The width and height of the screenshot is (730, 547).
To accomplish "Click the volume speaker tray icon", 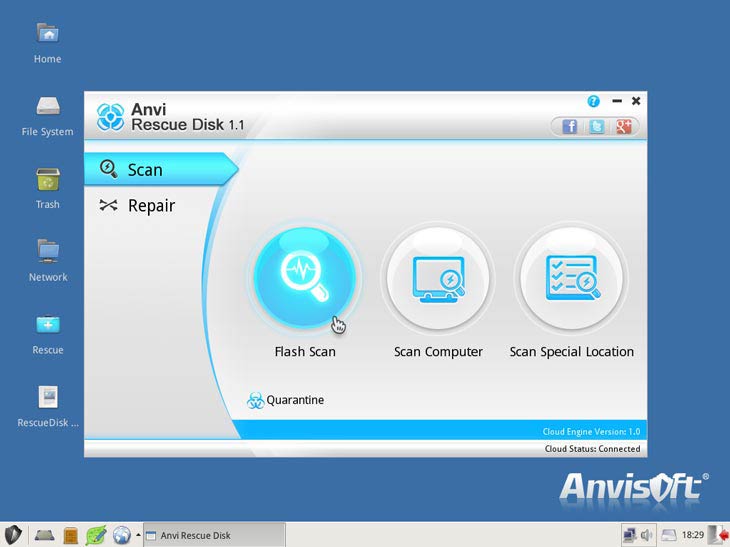I will pos(646,535).
